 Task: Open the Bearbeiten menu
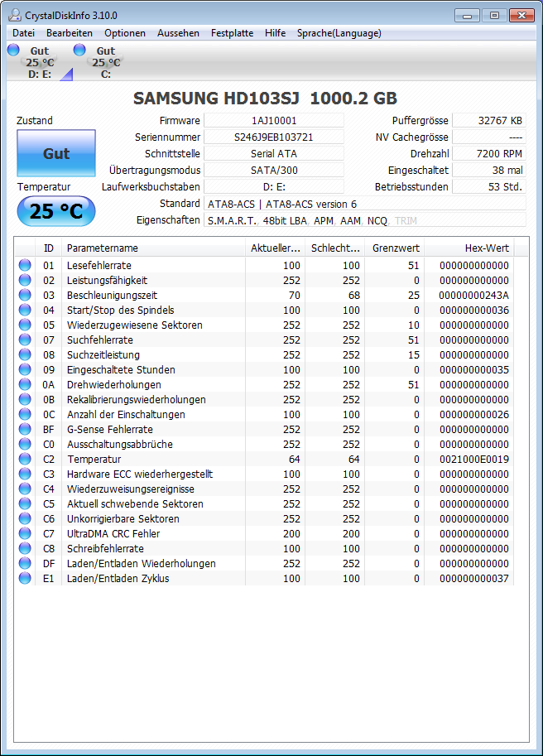[x=70, y=33]
